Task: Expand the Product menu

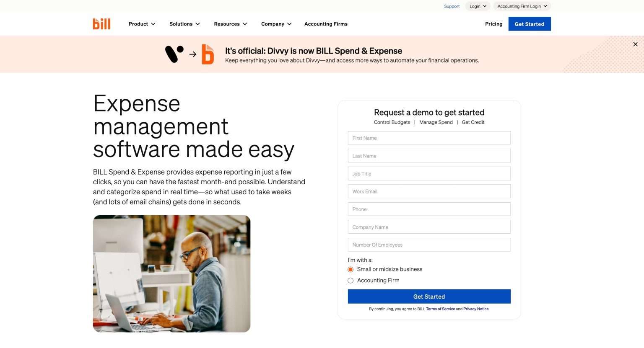Action: coord(142,24)
